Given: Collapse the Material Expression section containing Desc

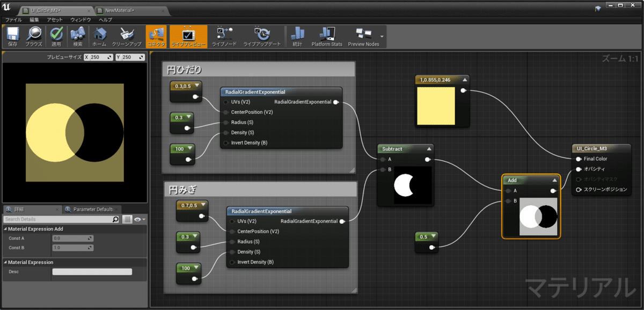Looking at the screenshot, I should pos(5,262).
